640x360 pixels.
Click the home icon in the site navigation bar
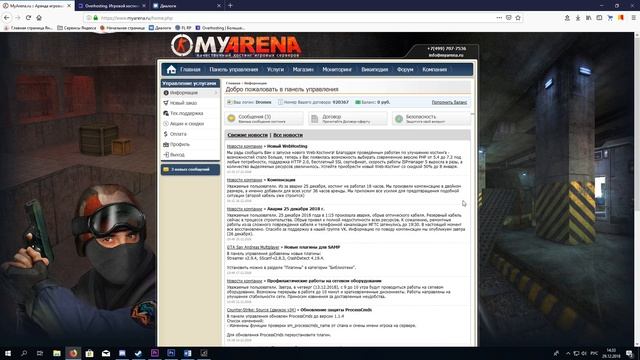(x=171, y=69)
